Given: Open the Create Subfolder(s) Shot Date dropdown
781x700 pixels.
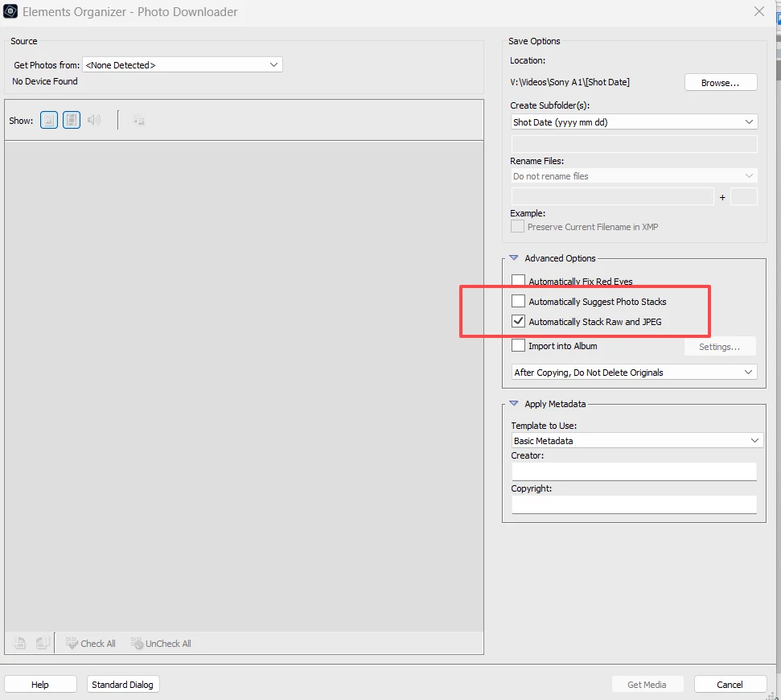Looking at the screenshot, I should pyautogui.click(x=634, y=122).
